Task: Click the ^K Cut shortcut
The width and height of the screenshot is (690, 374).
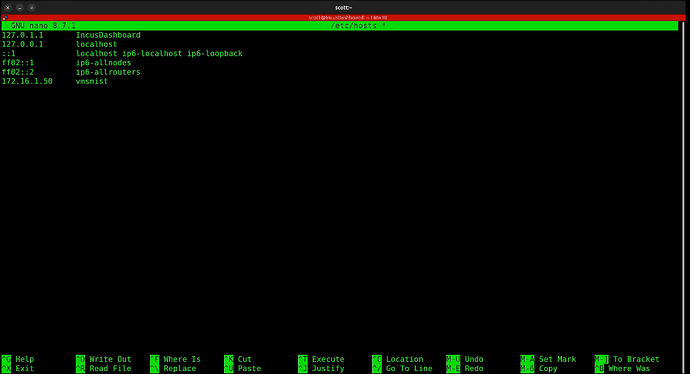Action: pyautogui.click(x=238, y=359)
